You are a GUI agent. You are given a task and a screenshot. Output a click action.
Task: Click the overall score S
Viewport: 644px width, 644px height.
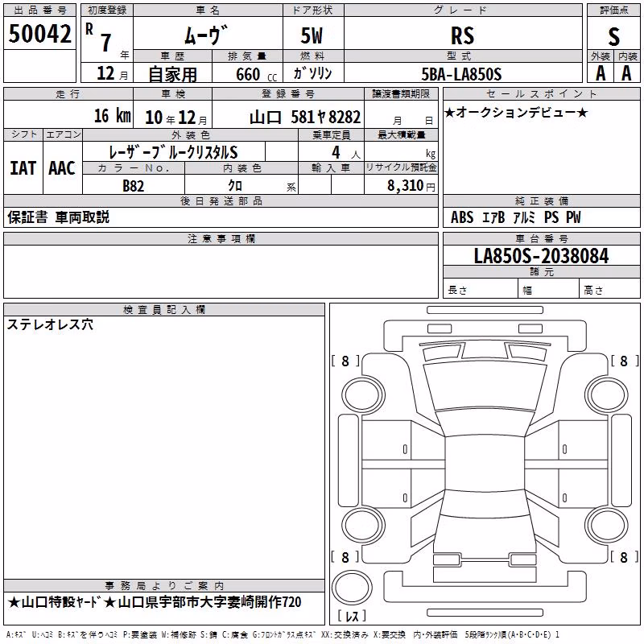click(x=613, y=36)
